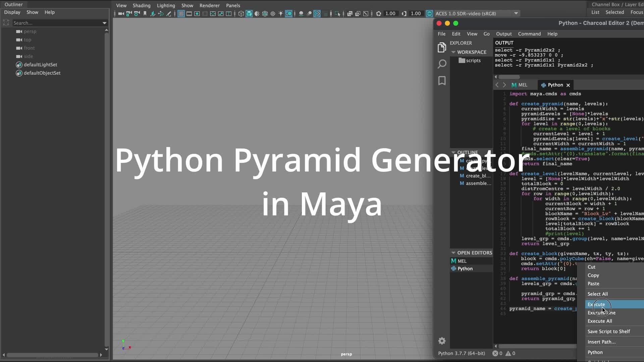Toggle Screen Space Ambient Occlusion icon
Image resolution: width=644 pixels, height=362 pixels.
pyautogui.click(x=301, y=14)
